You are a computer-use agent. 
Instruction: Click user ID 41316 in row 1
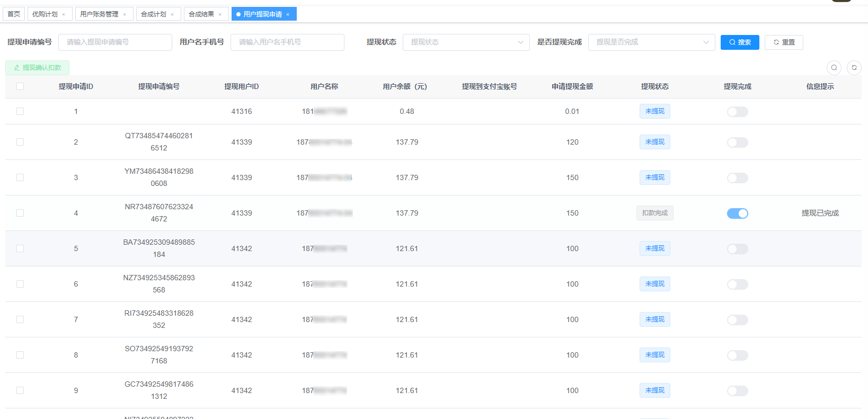click(242, 111)
